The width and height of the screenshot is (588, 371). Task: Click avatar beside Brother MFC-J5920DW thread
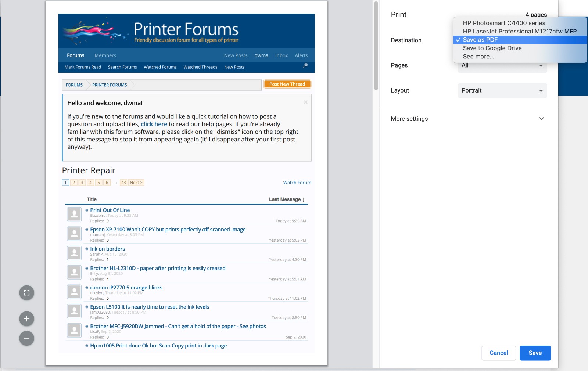pos(74,331)
